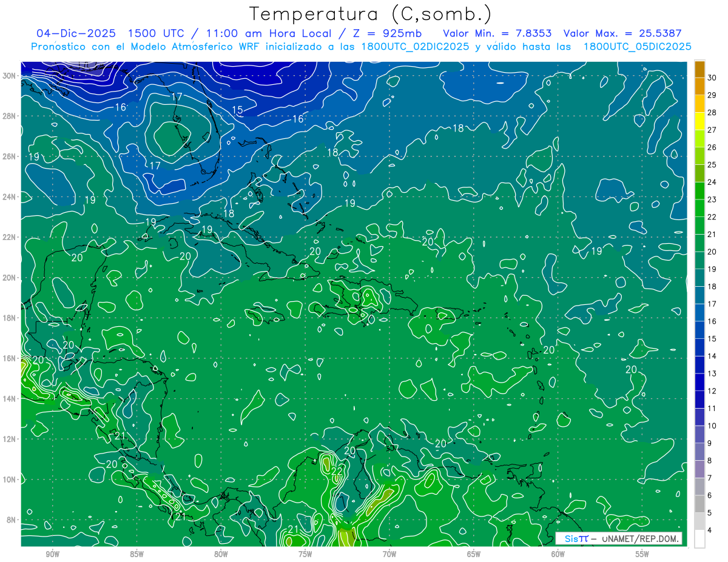This screenshot has height=562, width=728.
Task: Click colorbar label '26'
Action: (x=712, y=147)
